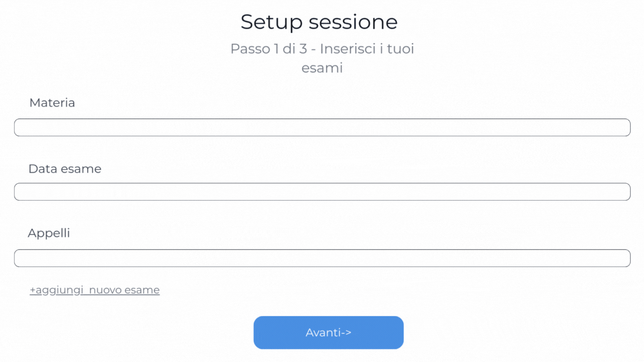Image resolution: width=644 pixels, height=362 pixels.
Task: Click the text box below Materia
Action: (322, 127)
